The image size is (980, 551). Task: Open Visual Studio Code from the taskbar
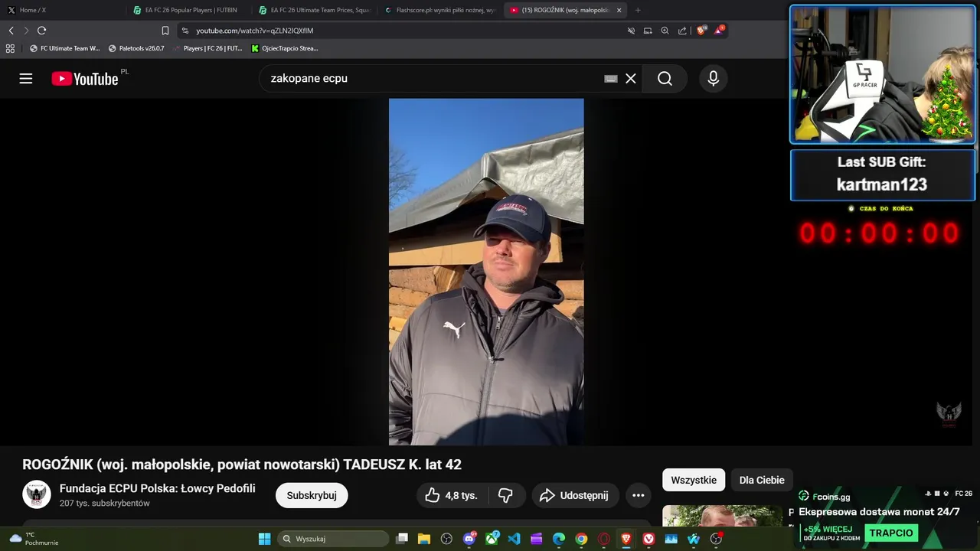click(x=514, y=539)
